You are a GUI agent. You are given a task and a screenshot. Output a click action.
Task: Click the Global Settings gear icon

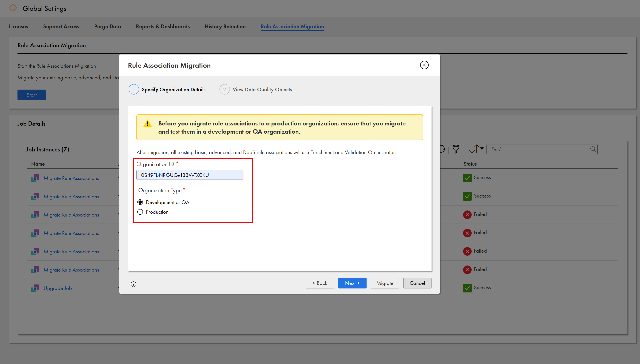(x=13, y=8)
